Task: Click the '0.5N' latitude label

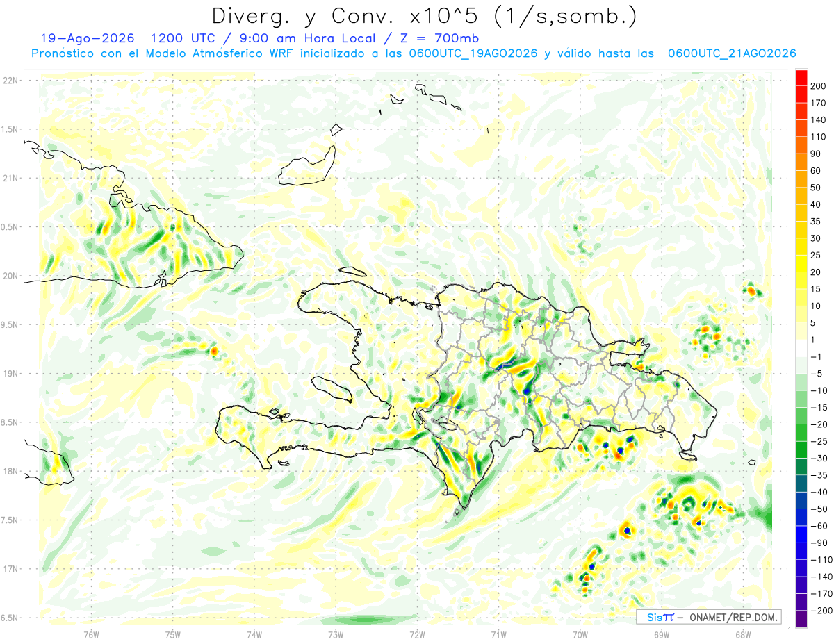Action: coord(10,227)
